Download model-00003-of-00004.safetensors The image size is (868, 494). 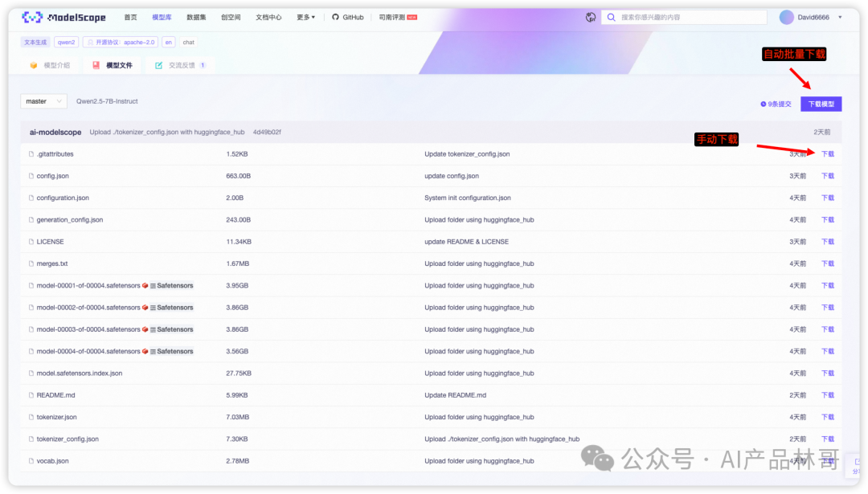point(828,329)
